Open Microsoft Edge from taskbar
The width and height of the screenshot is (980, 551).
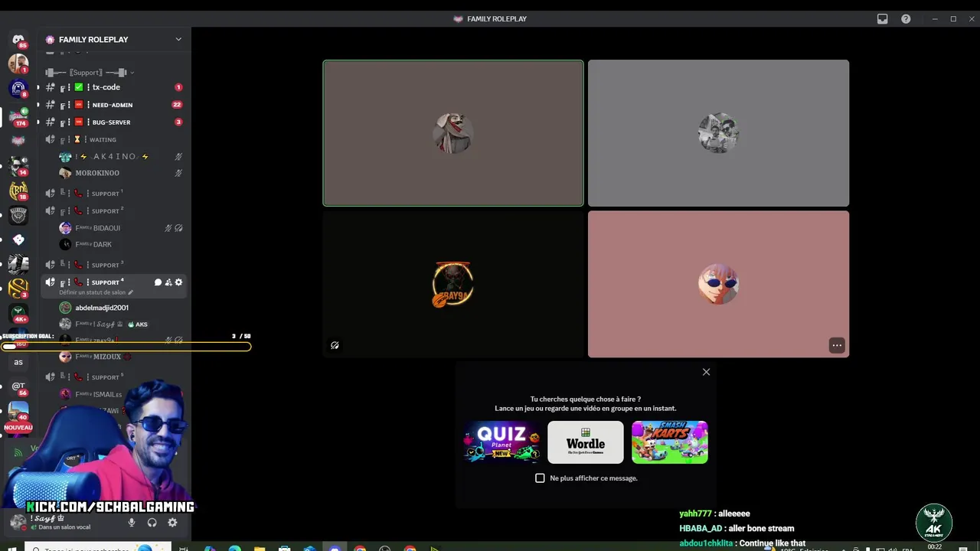coord(234,548)
